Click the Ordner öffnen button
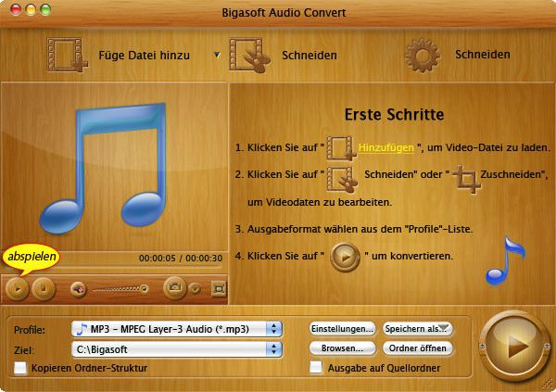 418,348
